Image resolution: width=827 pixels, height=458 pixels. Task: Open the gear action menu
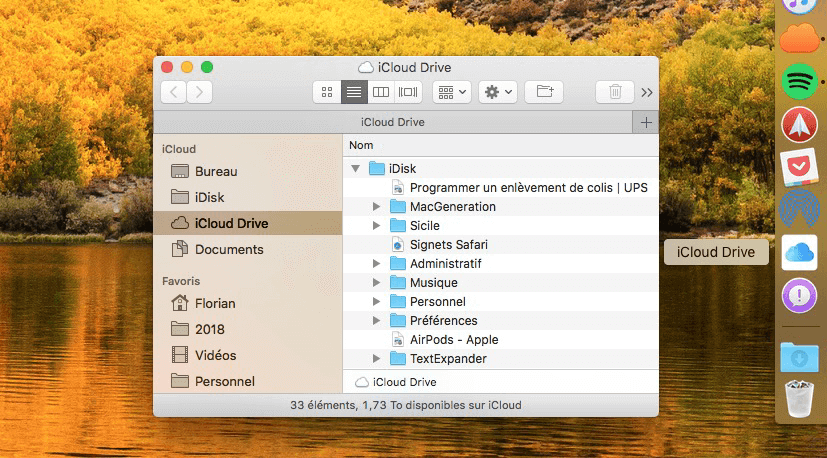click(497, 92)
